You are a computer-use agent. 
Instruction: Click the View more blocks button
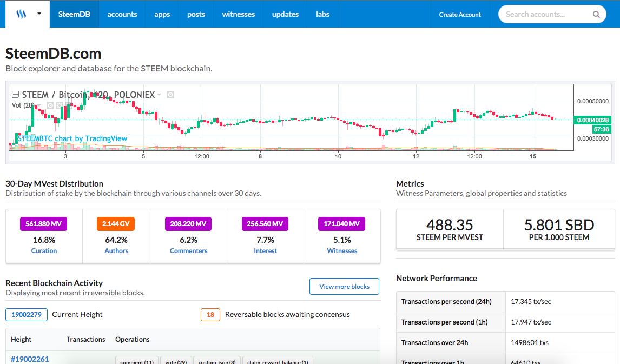tap(345, 287)
